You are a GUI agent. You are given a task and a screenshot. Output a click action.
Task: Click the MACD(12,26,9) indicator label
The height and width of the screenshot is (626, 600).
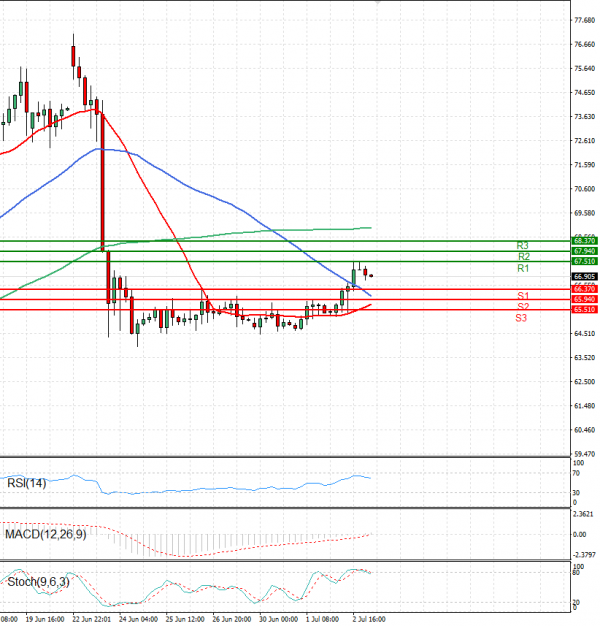click(x=46, y=534)
